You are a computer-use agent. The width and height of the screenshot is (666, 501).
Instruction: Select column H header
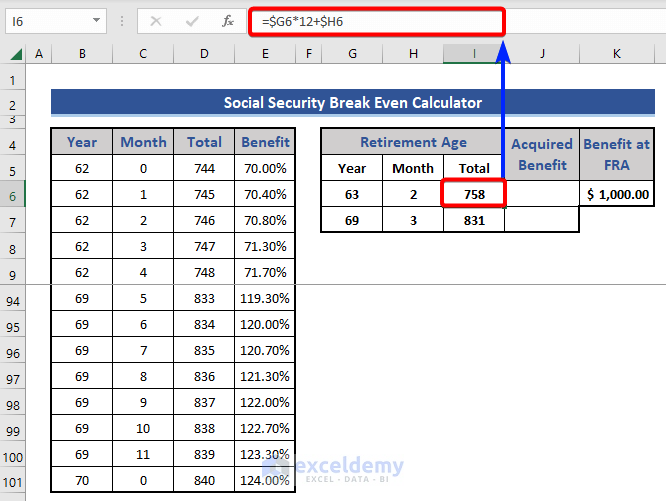(413, 54)
